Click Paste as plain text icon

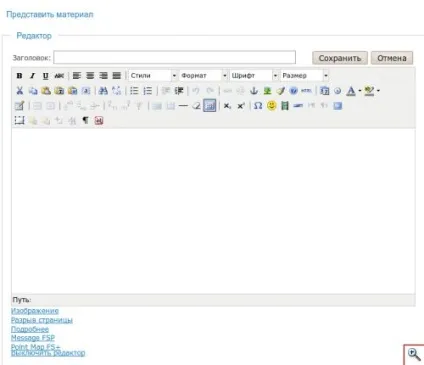tap(59, 91)
